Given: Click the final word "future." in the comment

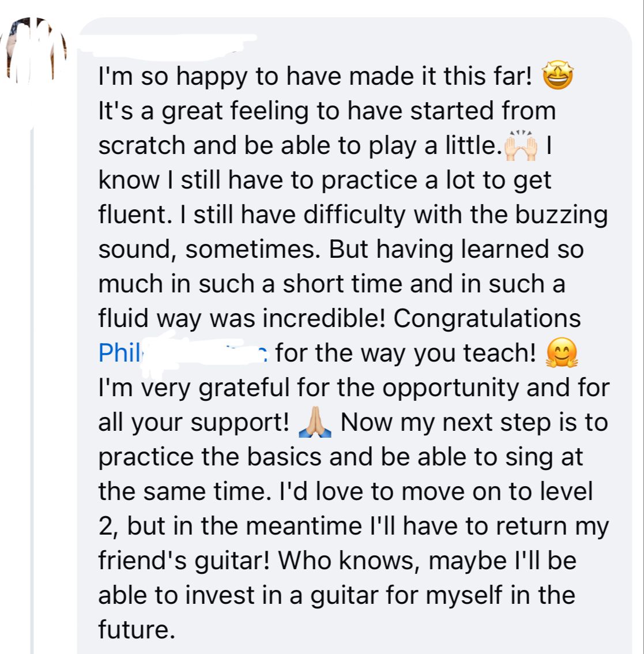Looking at the screenshot, I should (x=136, y=630).
